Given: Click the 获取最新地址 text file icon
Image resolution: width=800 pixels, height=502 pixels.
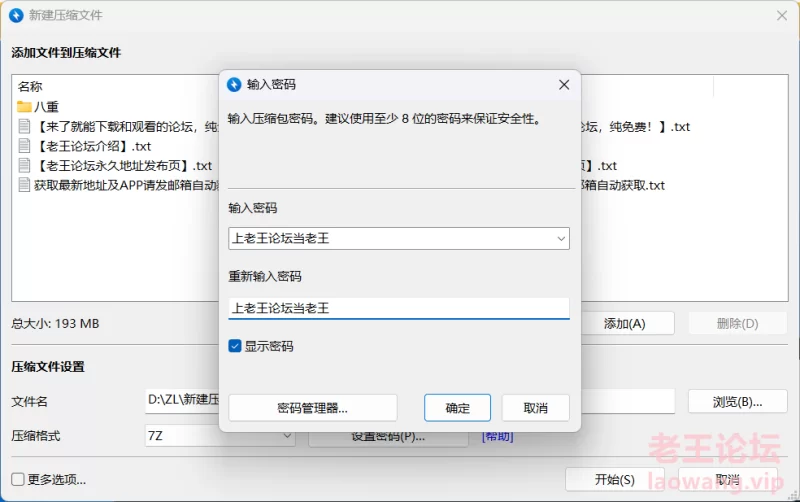Looking at the screenshot, I should pos(25,185).
